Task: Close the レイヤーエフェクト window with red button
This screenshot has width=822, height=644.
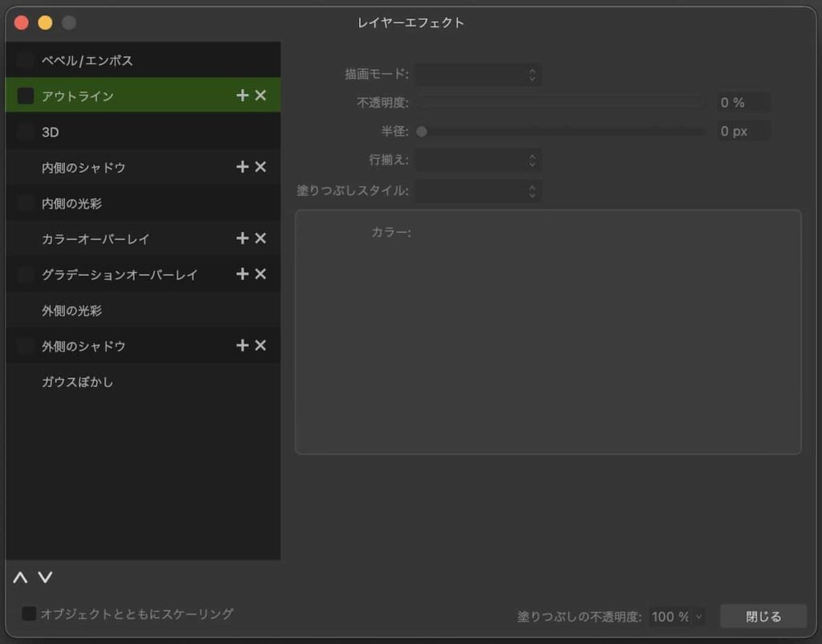Action: pyautogui.click(x=22, y=22)
